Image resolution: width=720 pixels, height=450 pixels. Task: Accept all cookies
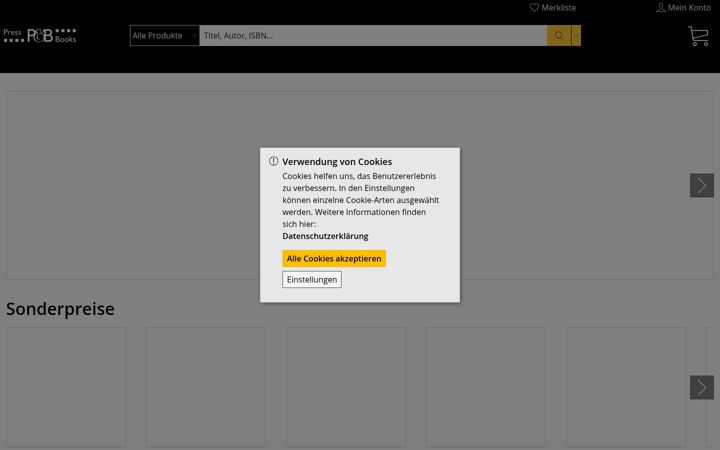[x=334, y=259]
